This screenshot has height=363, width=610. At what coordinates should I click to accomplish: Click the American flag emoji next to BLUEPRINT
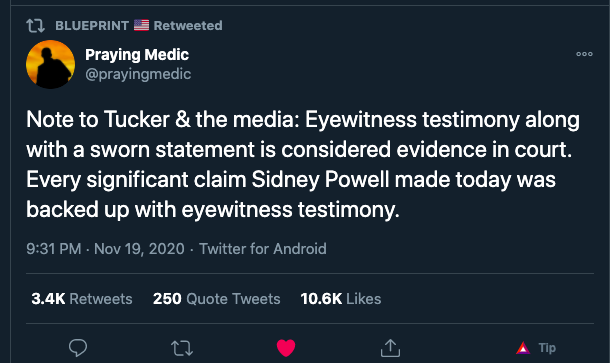[141, 25]
